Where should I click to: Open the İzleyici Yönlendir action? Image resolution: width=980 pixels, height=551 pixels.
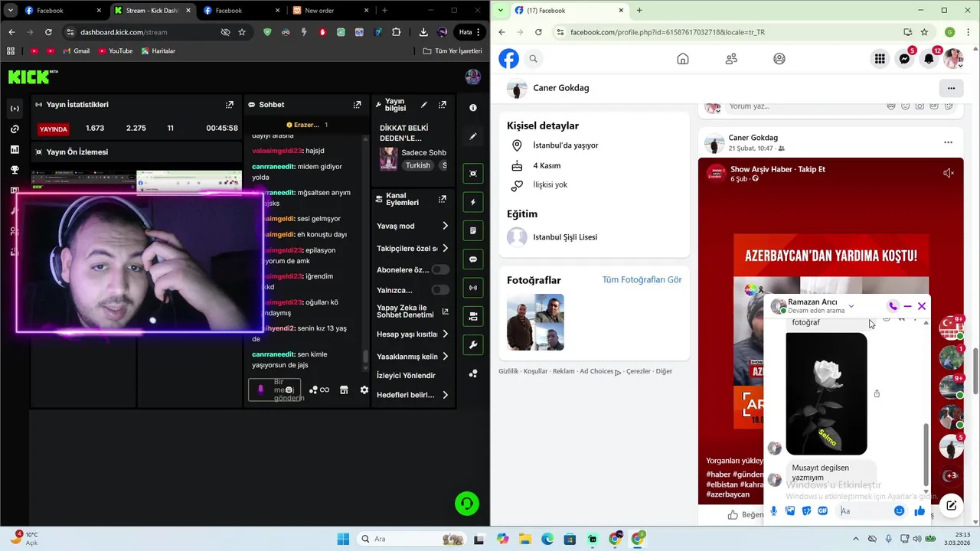[x=406, y=376]
